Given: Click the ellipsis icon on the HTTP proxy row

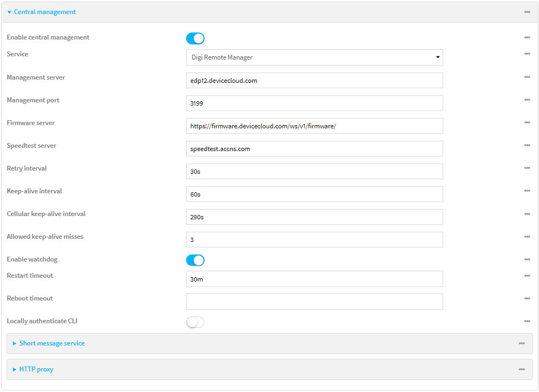Looking at the screenshot, I should [x=521, y=369].
